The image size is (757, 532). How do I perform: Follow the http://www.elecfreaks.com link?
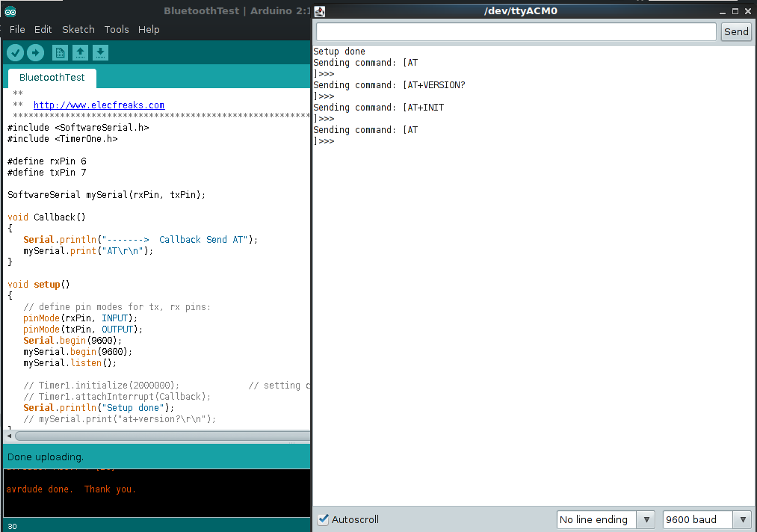coord(99,105)
